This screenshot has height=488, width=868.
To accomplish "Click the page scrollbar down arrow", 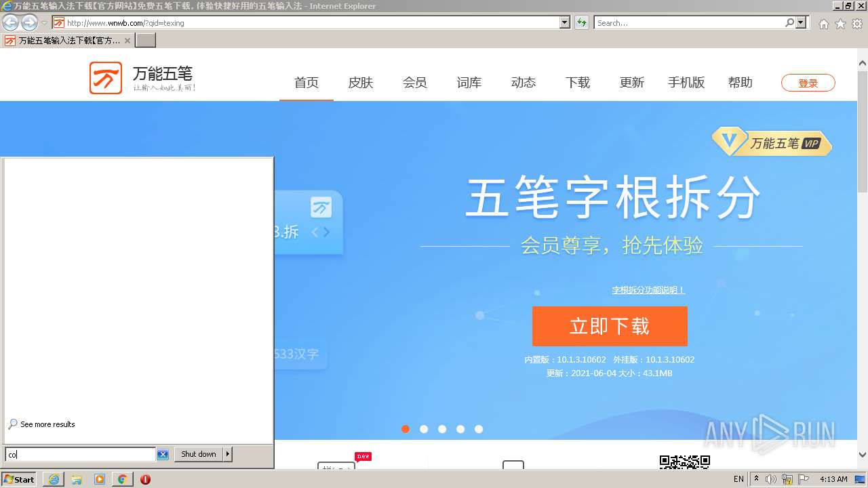I will [863, 455].
